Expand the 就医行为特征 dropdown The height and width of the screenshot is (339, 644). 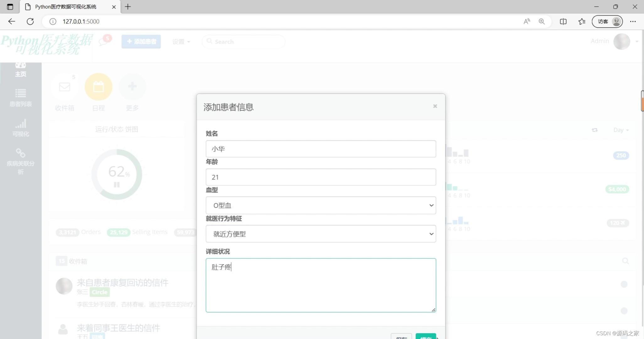[x=321, y=234]
